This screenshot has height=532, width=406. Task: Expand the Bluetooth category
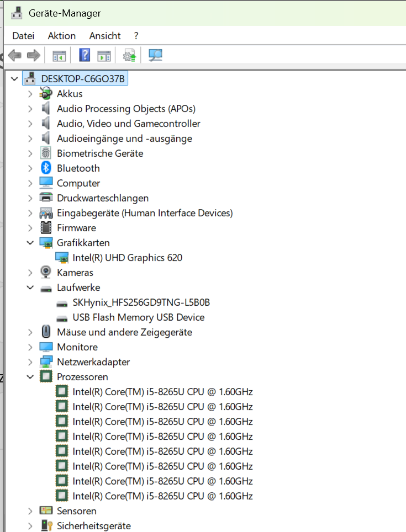point(30,168)
